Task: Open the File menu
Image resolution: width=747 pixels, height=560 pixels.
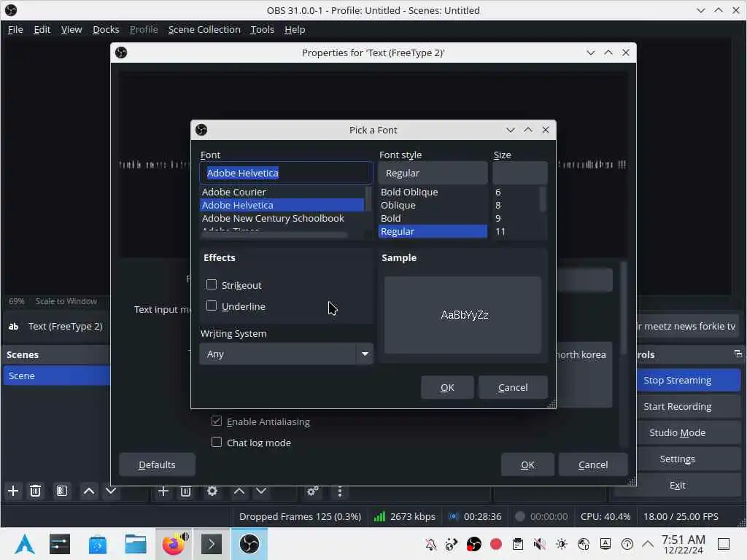Action: [15, 29]
